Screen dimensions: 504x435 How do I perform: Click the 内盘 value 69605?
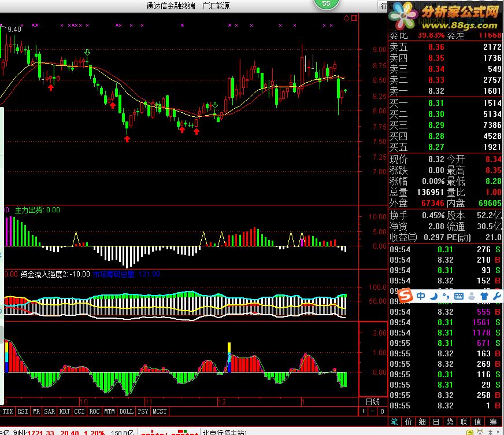tap(490, 204)
